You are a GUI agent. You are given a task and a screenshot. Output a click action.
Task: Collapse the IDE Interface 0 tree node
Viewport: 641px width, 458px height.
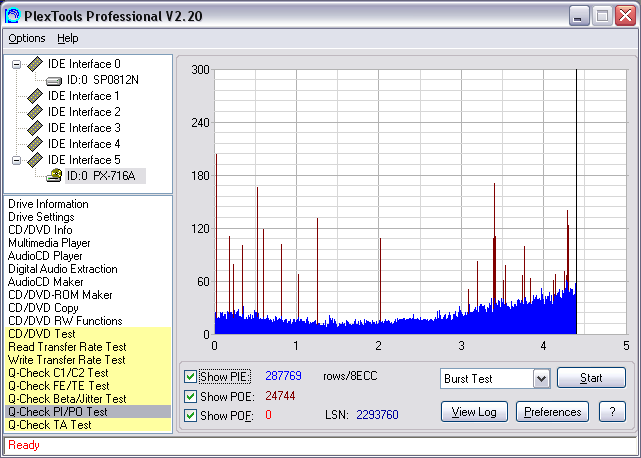[16, 64]
